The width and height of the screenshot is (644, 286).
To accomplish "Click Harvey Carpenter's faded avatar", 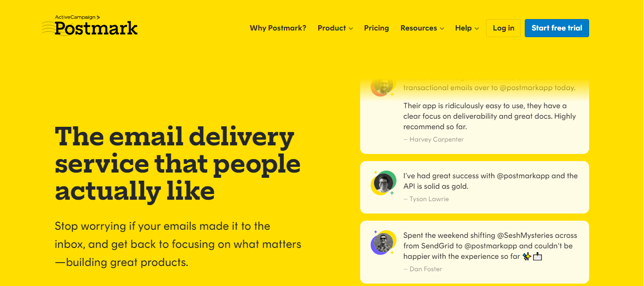I will click(383, 86).
